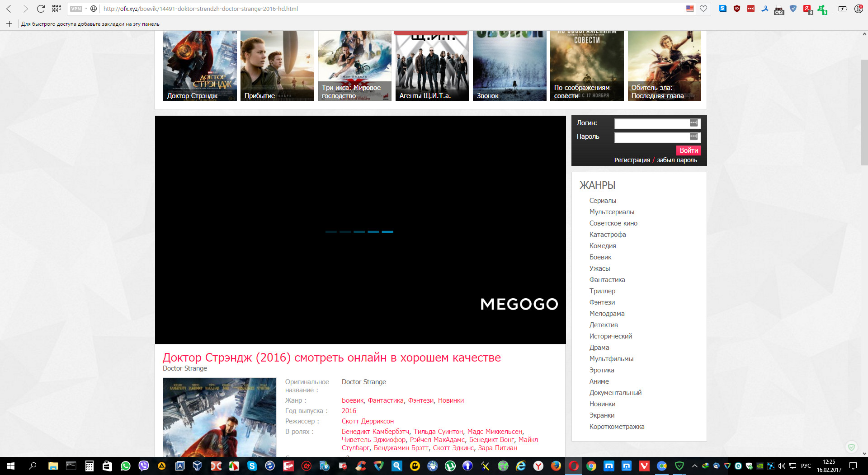Open the Avira extension with badge 3
868x475 pixels.
pos(808,9)
